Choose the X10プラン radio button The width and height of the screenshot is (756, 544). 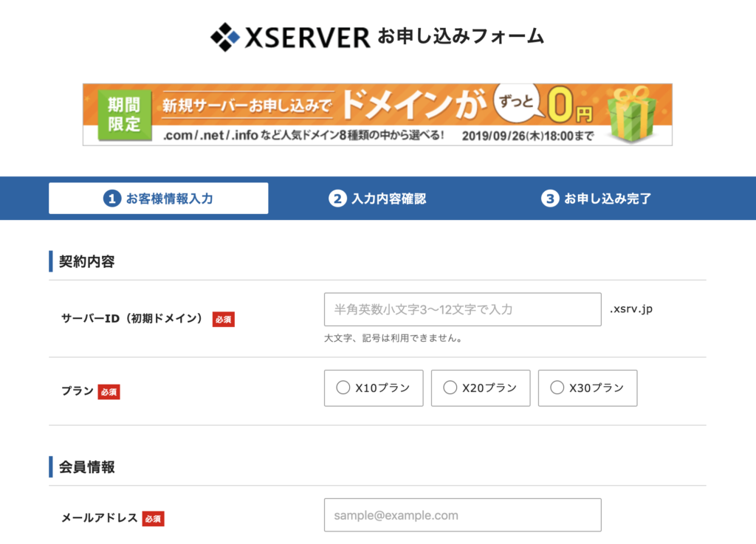[343, 388]
